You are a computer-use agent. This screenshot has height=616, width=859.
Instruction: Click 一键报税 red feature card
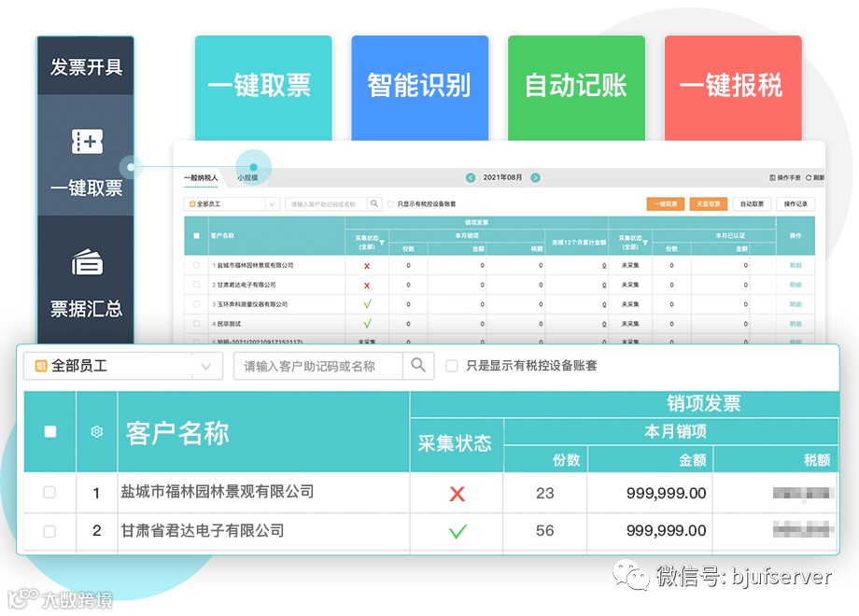point(733,88)
